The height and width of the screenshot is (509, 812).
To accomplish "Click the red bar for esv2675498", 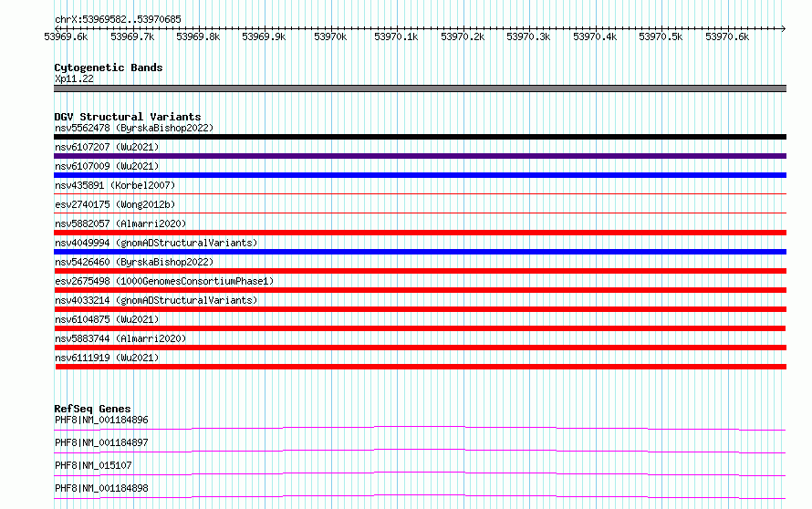I will pyautogui.click(x=420, y=290).
